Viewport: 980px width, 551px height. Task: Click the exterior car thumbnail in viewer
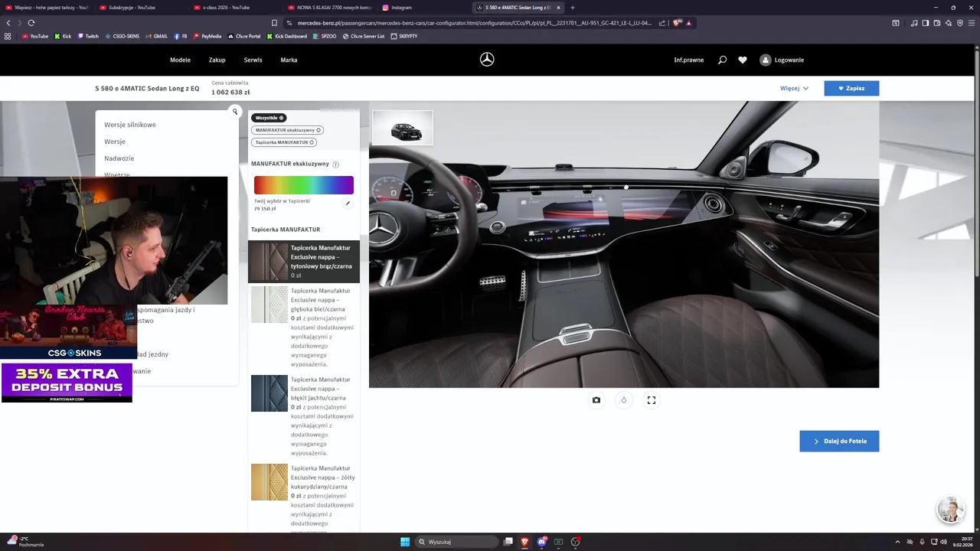[403, 128]
